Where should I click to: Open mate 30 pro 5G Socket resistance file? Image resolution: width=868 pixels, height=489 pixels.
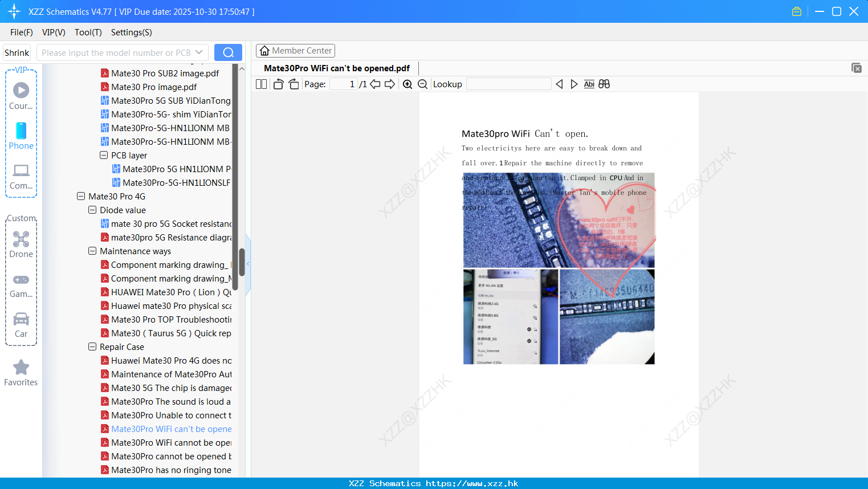[x=166, y=223]
